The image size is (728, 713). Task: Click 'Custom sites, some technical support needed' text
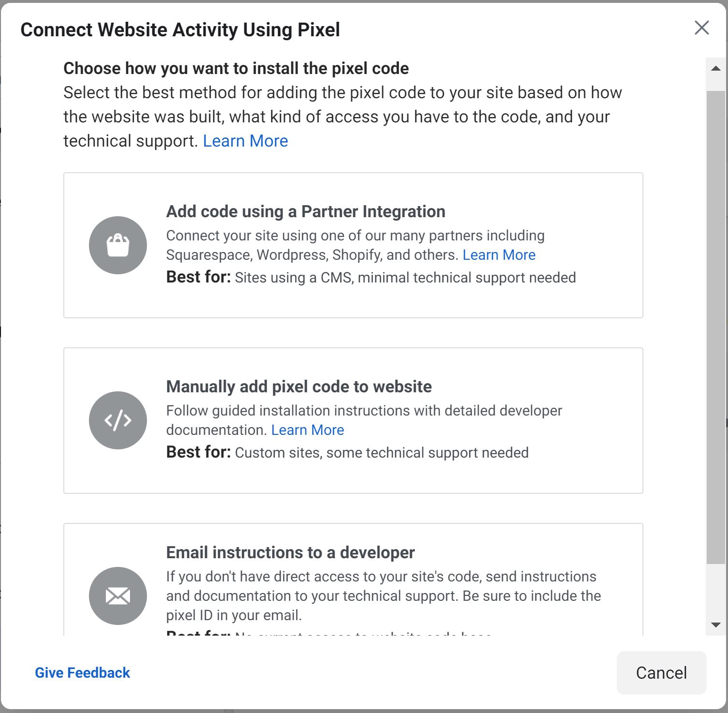click(382, 453)
